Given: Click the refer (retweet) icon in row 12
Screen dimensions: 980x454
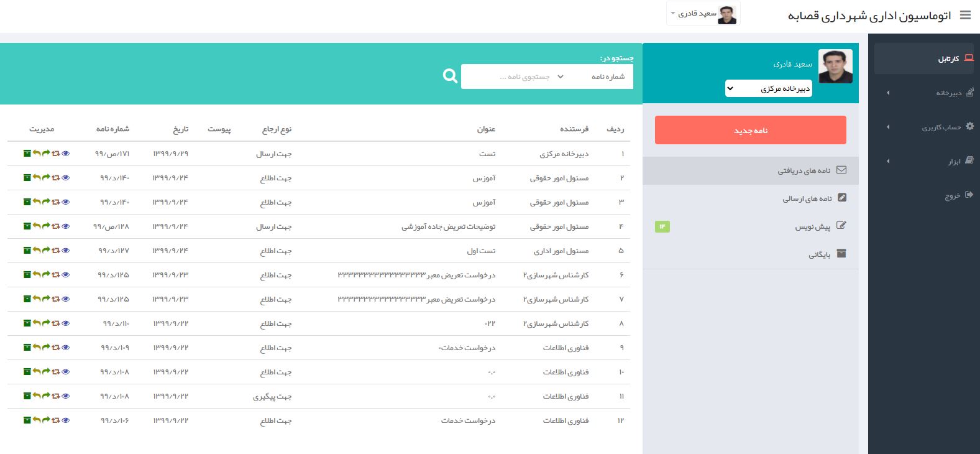Looking at the screenshot, I should (56, 420).
